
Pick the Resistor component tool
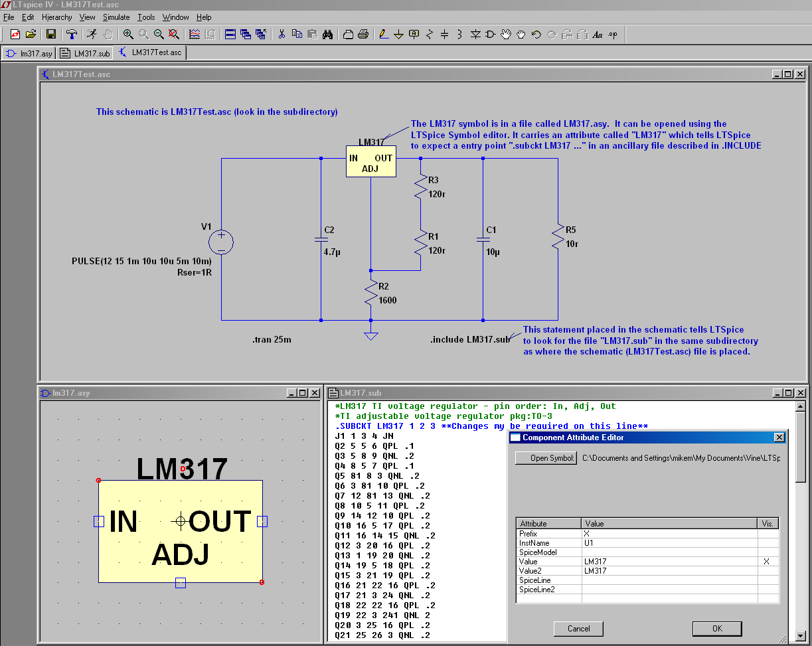429,35
